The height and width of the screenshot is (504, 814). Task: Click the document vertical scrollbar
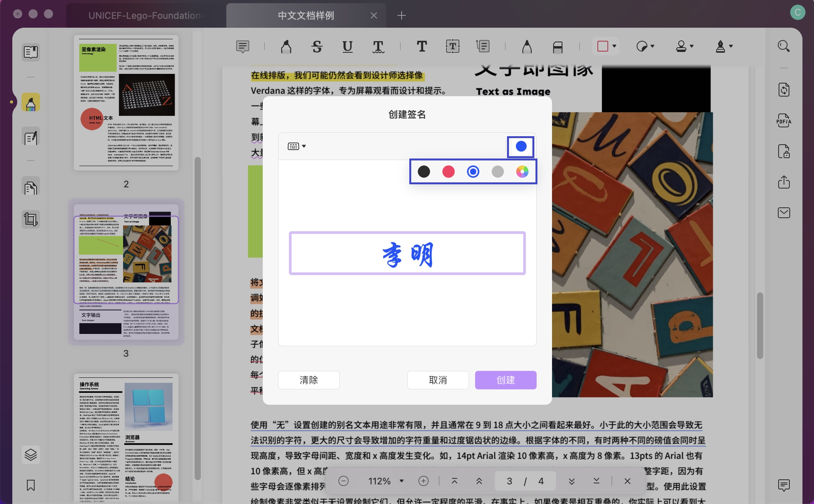tap(760, 325)
